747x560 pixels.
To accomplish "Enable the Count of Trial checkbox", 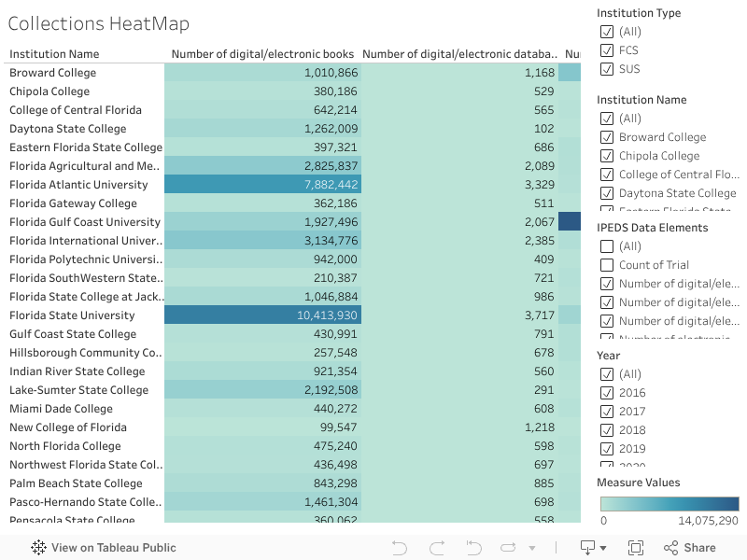I will [x=607, y=265].
